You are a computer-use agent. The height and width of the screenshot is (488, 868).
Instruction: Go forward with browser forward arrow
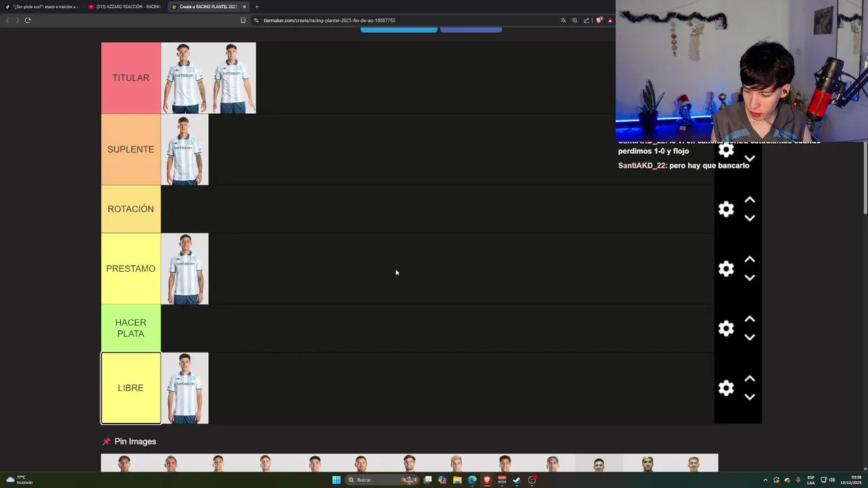[x=18, y=20]
